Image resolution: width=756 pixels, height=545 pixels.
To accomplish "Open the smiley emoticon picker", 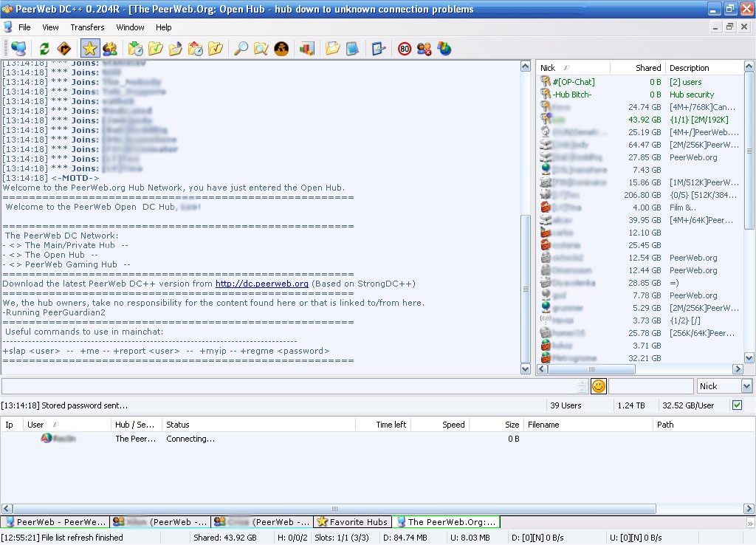I will point(598,386).
